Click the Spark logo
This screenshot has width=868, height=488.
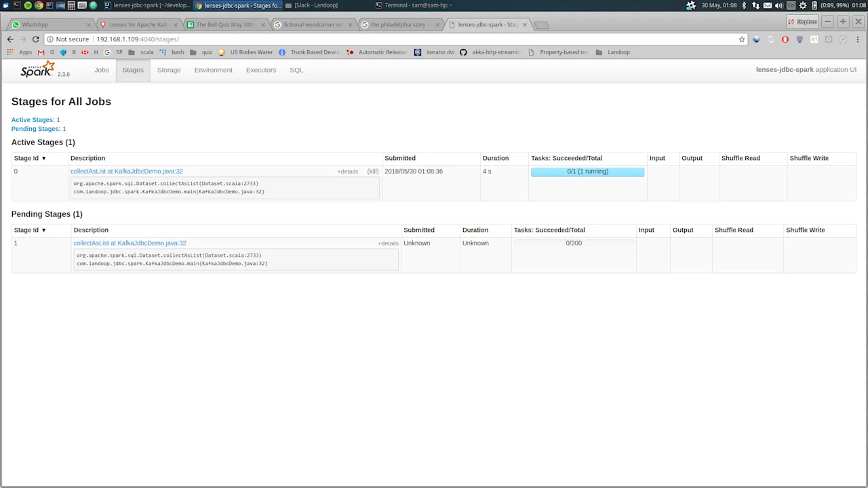37,69
